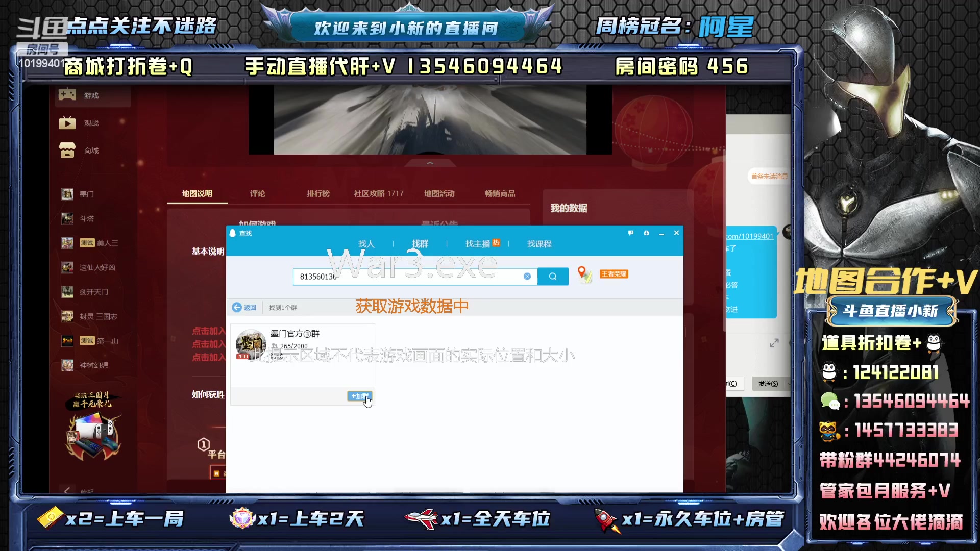Open the 畅玩三国月 promotion banner
Image resolution: width=980 pixels, height=551 pixels.
[x=93, y=426]
